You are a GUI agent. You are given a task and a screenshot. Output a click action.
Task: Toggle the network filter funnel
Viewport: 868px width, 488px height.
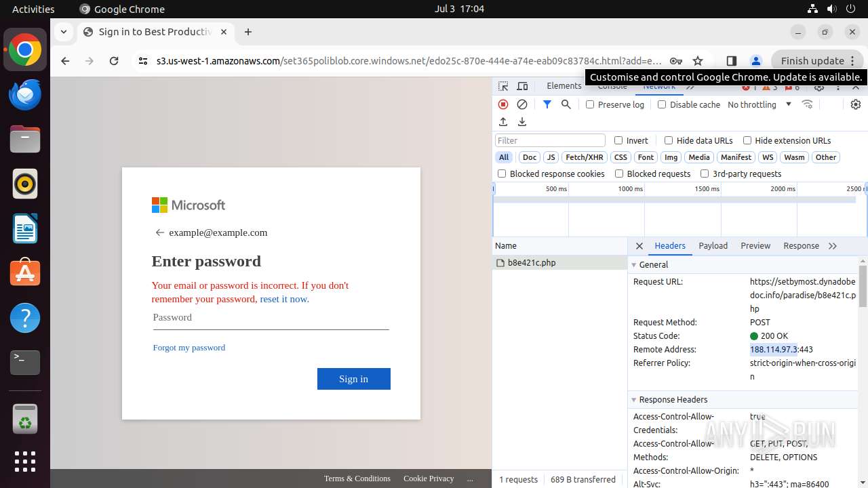tap(547, 104)
